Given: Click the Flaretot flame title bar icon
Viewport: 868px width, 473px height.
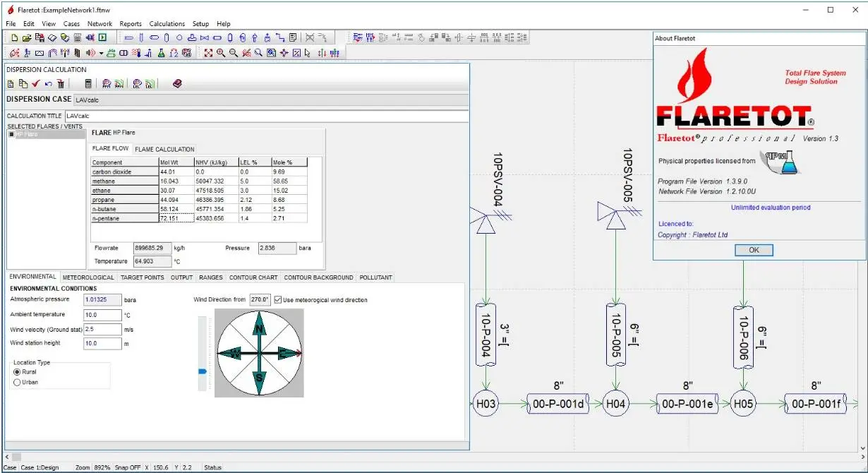Looking at the screenshot, I should point(11,9).
